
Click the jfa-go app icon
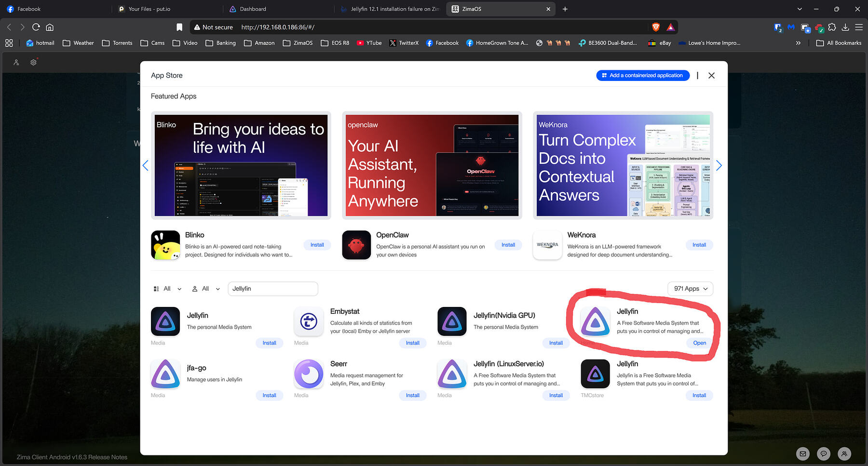click(x=165, y=374)
